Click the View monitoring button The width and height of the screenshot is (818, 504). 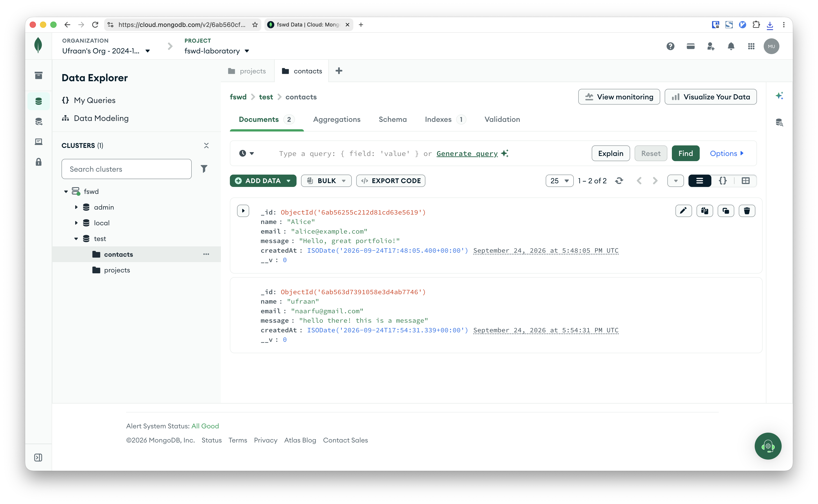coord(619,97)
